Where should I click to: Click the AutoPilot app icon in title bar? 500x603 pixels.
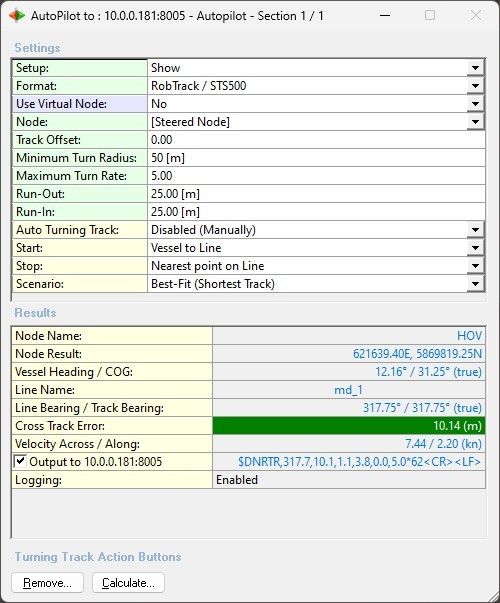17,16
